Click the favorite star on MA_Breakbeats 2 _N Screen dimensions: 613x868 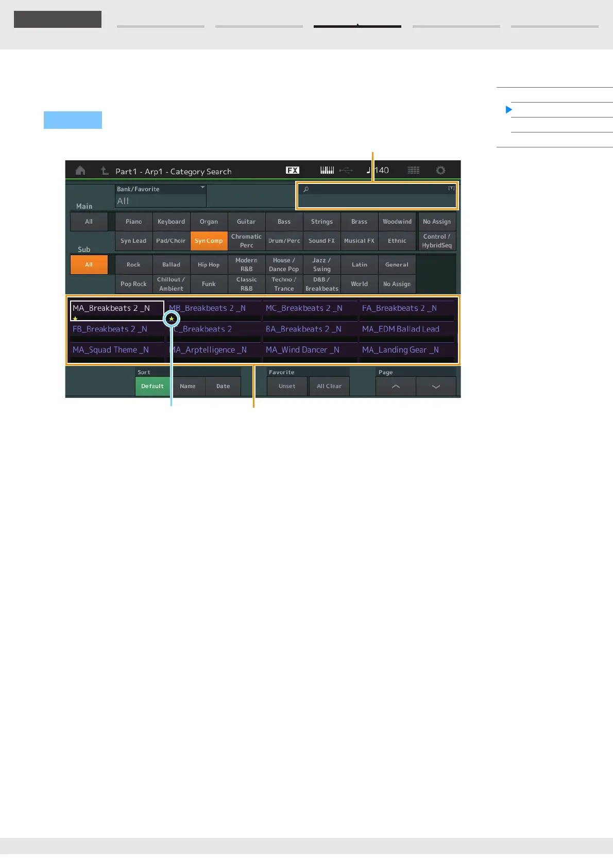point(75,319)
